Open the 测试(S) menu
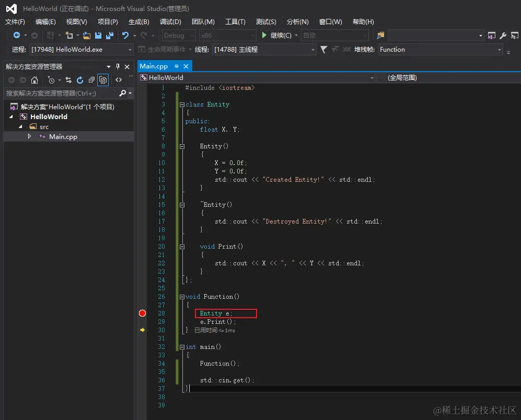Viewport: 521px width, 420px height. (266, 21)
